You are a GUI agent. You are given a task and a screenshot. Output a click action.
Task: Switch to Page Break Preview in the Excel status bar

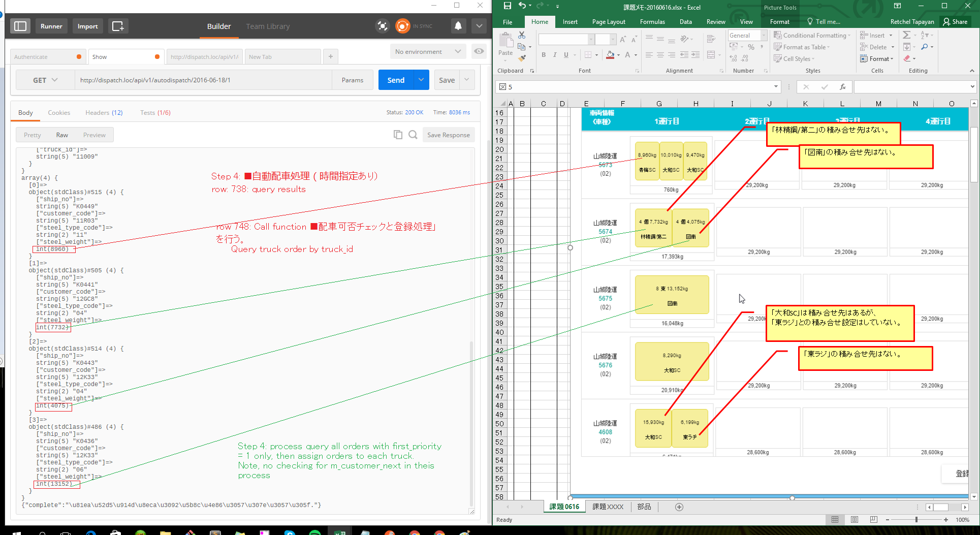click(874, 519)
